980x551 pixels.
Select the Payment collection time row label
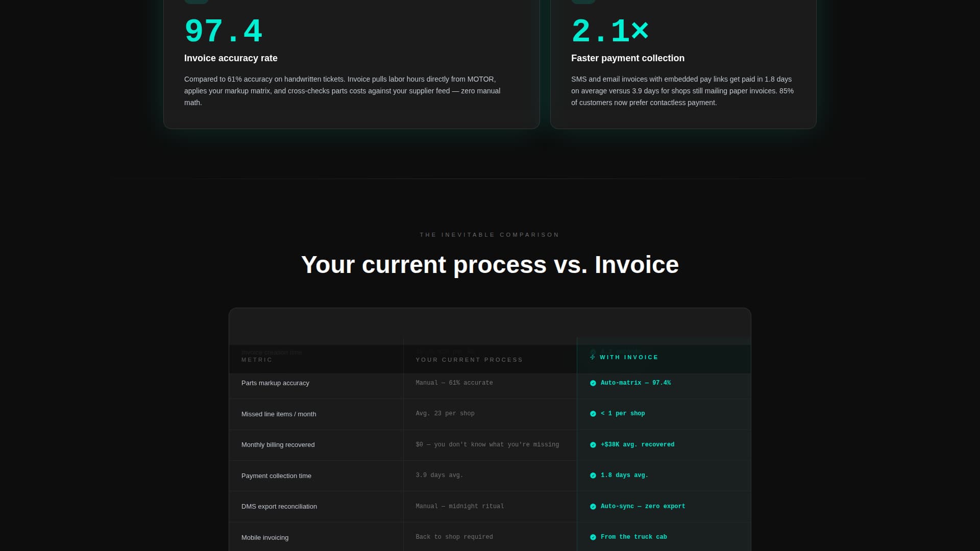(276, 476)
